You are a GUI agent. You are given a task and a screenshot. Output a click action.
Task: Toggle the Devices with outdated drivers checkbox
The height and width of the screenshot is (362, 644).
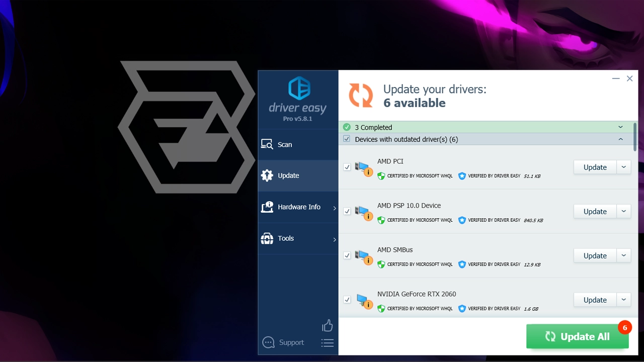(347, 139)
